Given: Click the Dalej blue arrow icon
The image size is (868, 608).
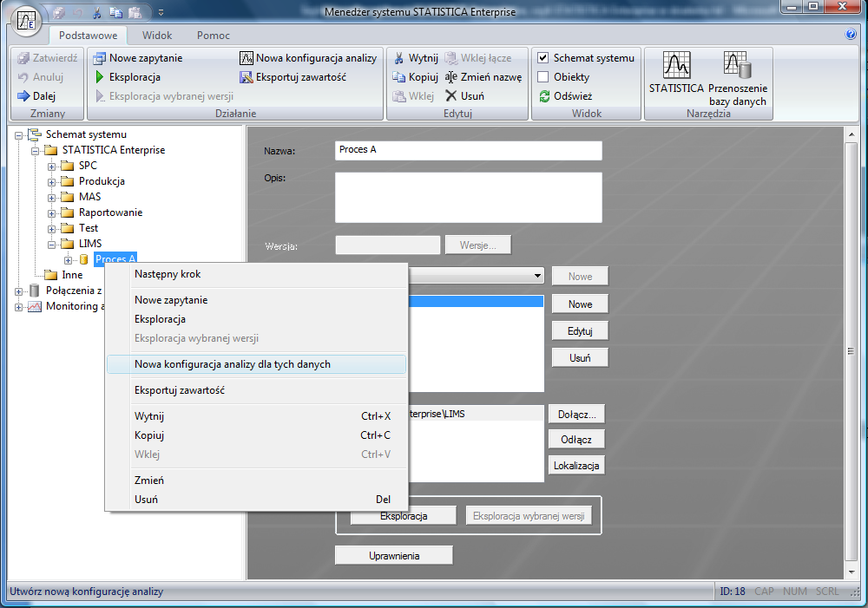Looking at the screenshot, I should point(23,95).
